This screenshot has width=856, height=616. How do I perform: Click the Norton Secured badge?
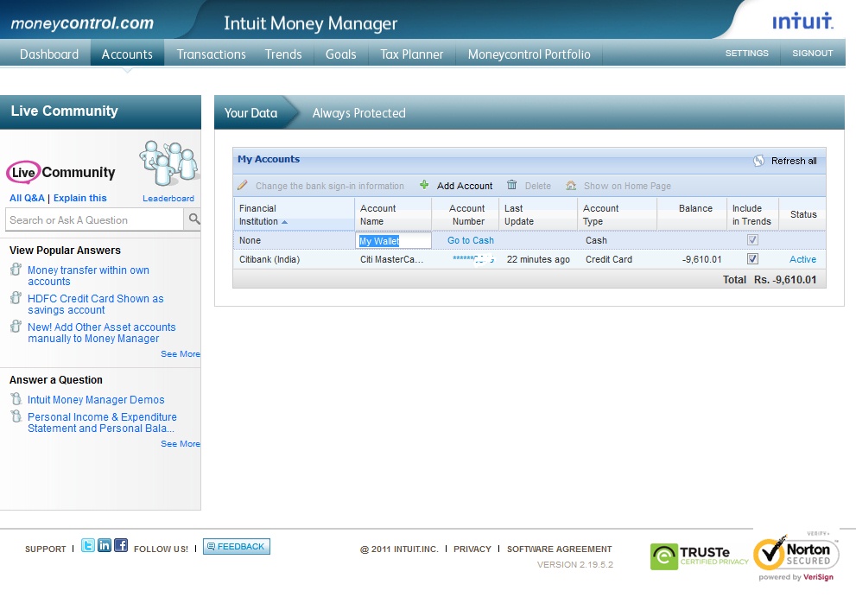pyautogui.click(x=796, y=556)
